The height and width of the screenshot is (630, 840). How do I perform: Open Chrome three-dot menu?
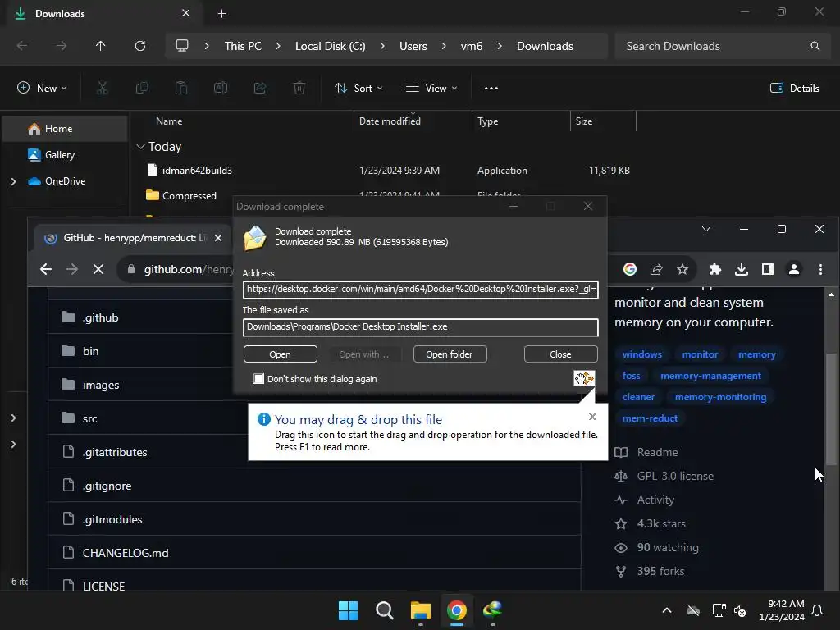(820, 269)
